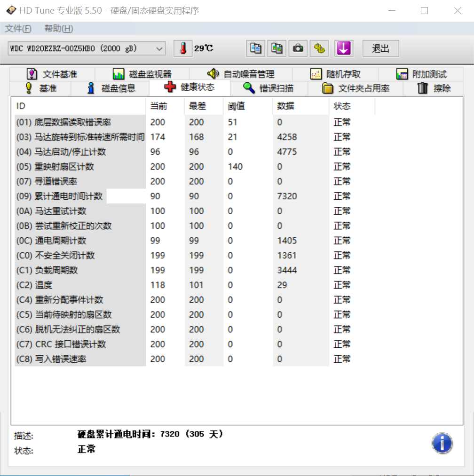The width and height of the screenshot is (474, 476).
Task: Click data value 4775 in row 04
Action: pyautogui.click(x=287, y=152)
